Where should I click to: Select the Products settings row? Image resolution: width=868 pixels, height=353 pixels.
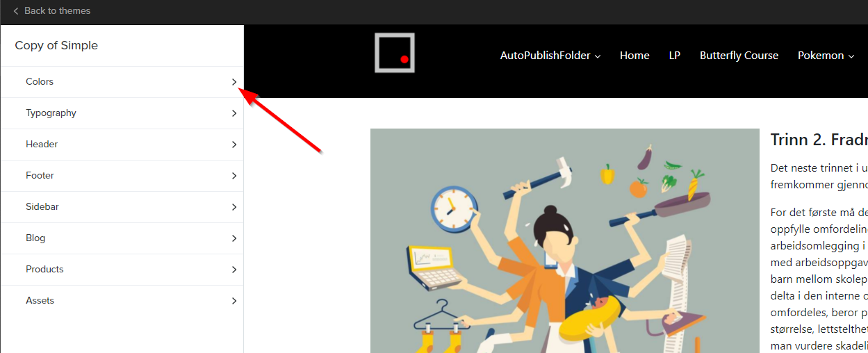pos(122,270)
